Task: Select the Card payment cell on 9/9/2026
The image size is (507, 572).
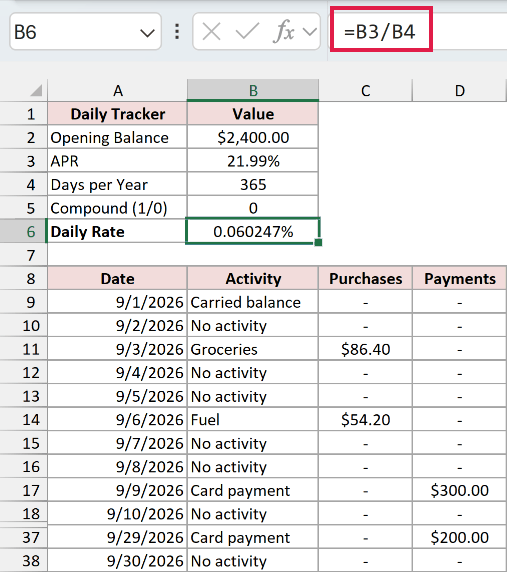Action: click(x=253, y=490)
